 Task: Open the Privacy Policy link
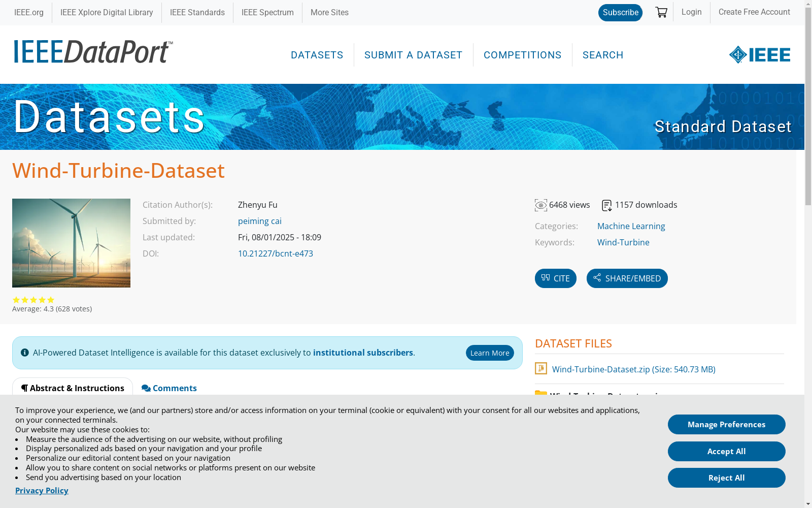point(42,490)
